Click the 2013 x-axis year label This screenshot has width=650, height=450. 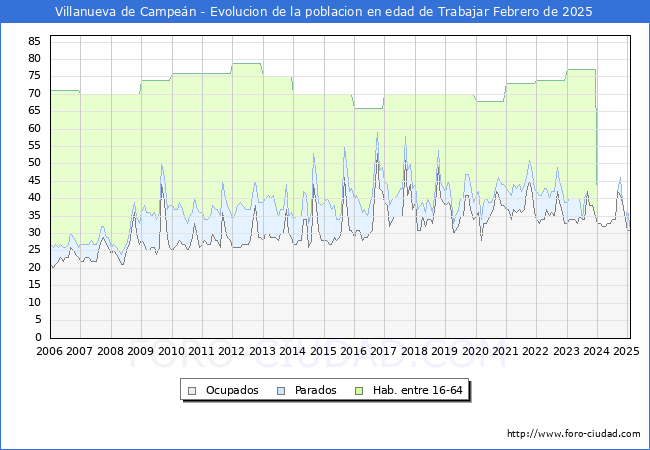tap(262, 351)
